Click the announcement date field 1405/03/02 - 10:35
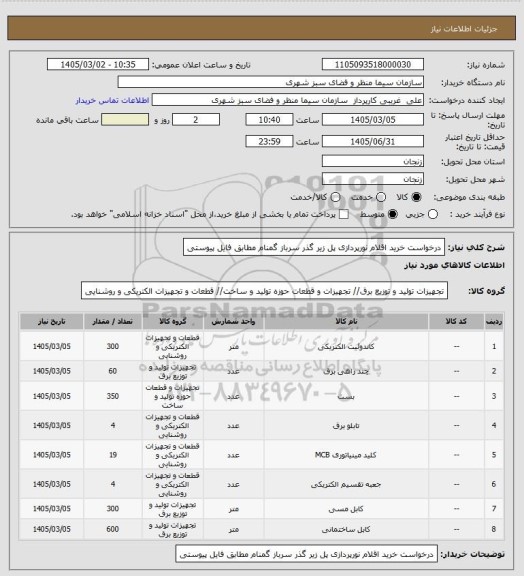 [98, 64]
